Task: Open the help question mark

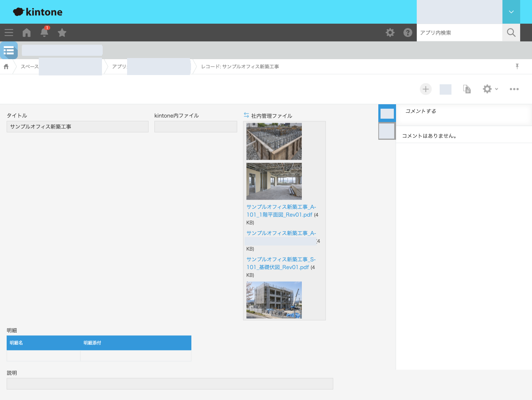Action: 408,33
